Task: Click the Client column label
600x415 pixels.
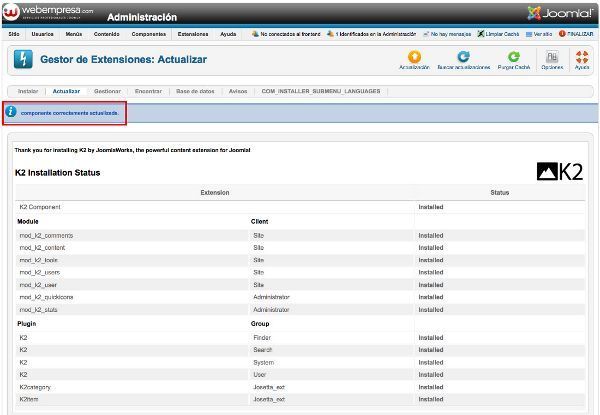Action: coord(259,221)
